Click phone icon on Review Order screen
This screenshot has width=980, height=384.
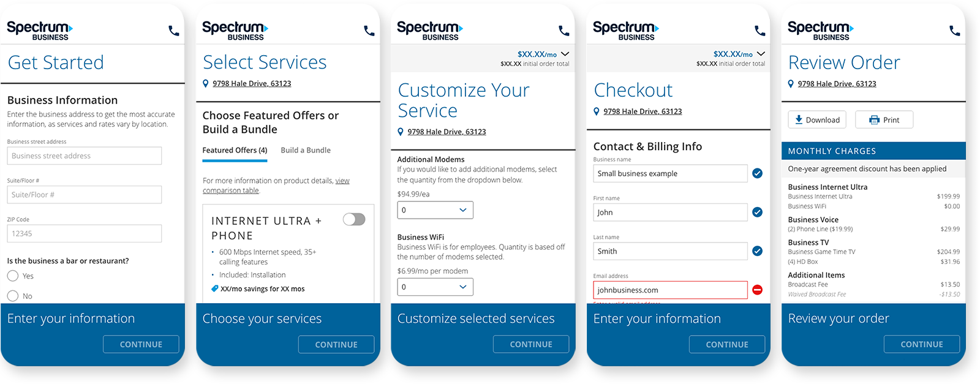pyautogui.click(x=954, y=31)
